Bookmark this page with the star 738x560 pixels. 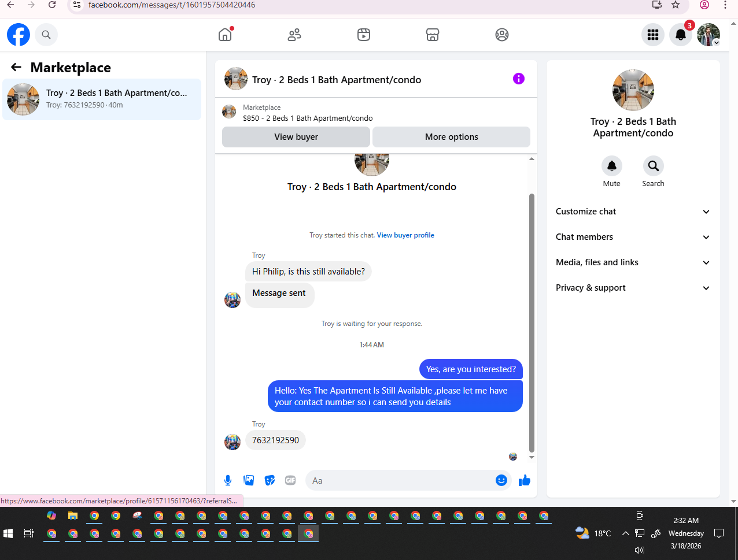(x=676, y=5)
